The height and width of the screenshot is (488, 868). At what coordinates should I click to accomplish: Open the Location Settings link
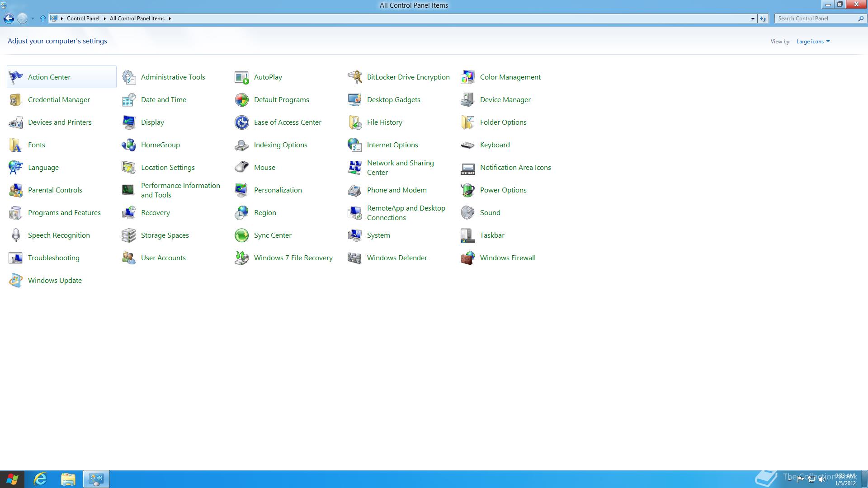pos(168,168)
